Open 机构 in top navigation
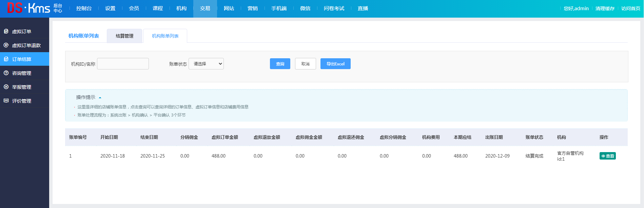Image resolution: width=644 pixels, height=208 pixels. [181, 8]
